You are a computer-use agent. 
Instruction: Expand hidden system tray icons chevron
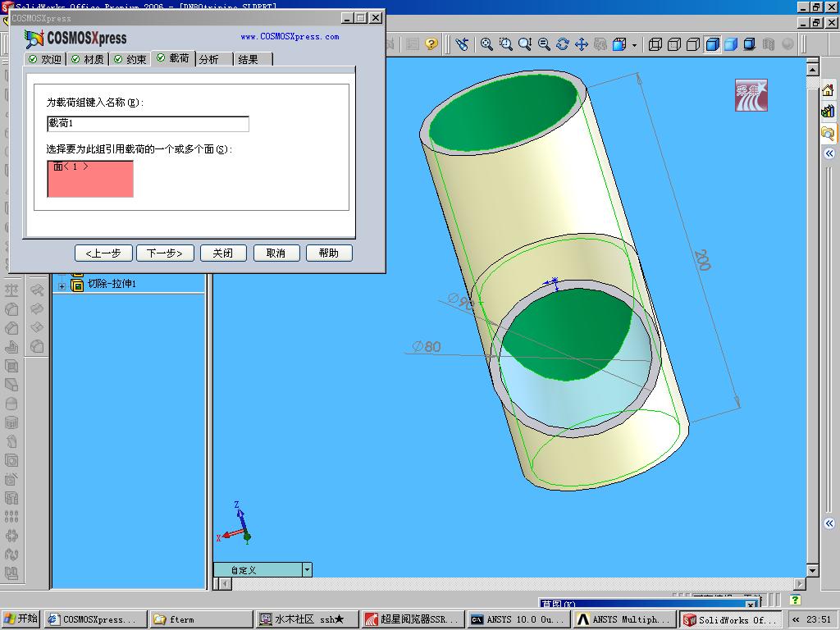pyautogui.click(x=796, y=619)
